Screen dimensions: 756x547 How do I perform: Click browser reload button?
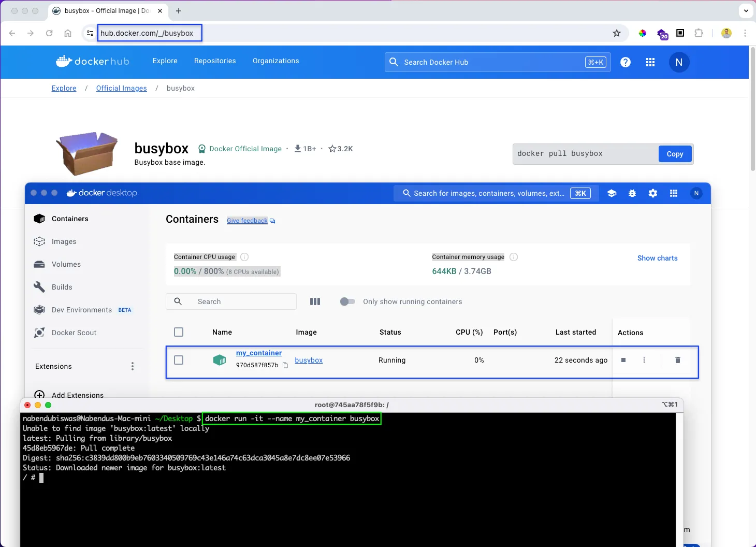click(x=49, y=33)
